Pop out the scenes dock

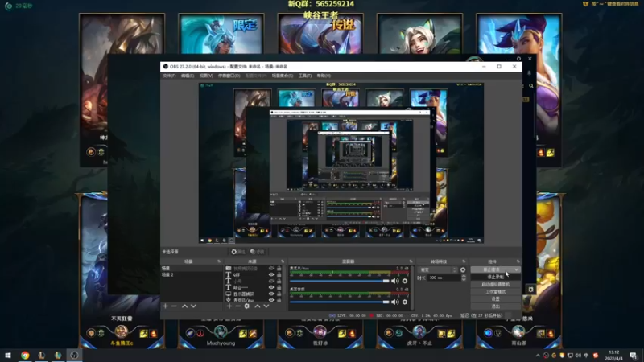click(x=219, y=261)
